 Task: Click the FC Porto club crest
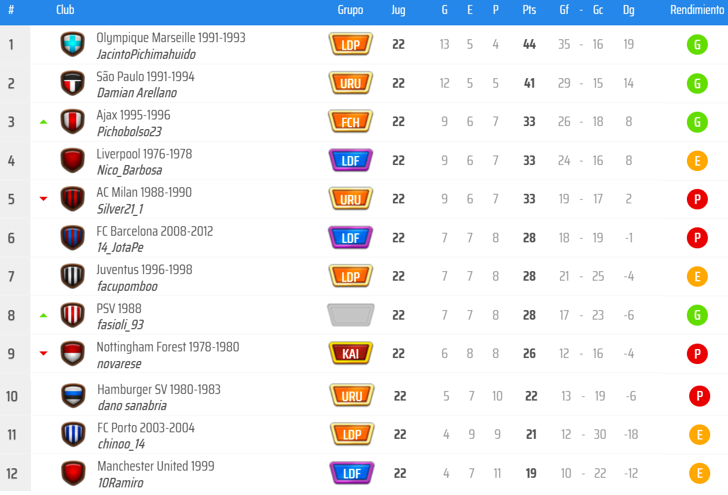tap(72, 434)
